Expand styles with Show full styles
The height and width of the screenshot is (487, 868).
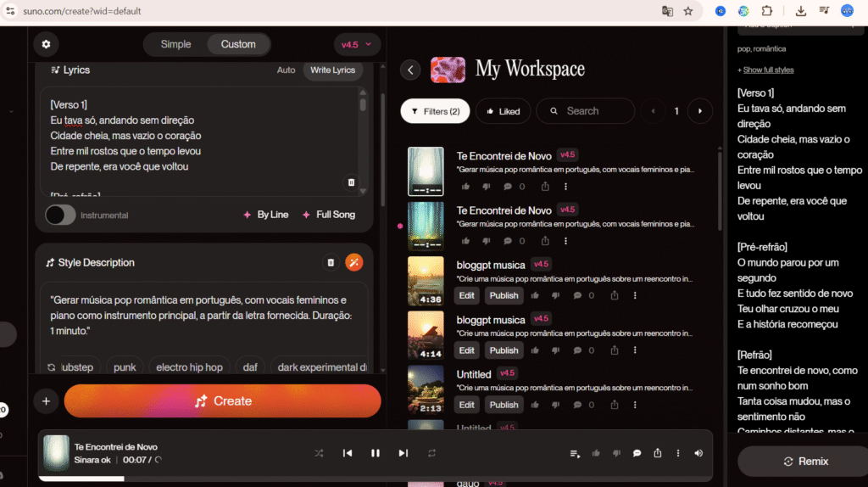765,70
